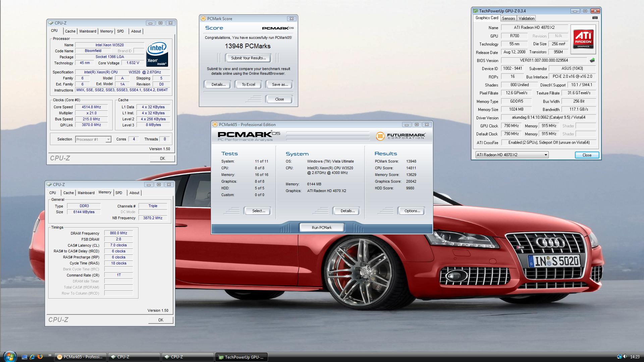Click the volume speaker tray icon
Viewport: 644px width, 362px height.
point(625,357)
